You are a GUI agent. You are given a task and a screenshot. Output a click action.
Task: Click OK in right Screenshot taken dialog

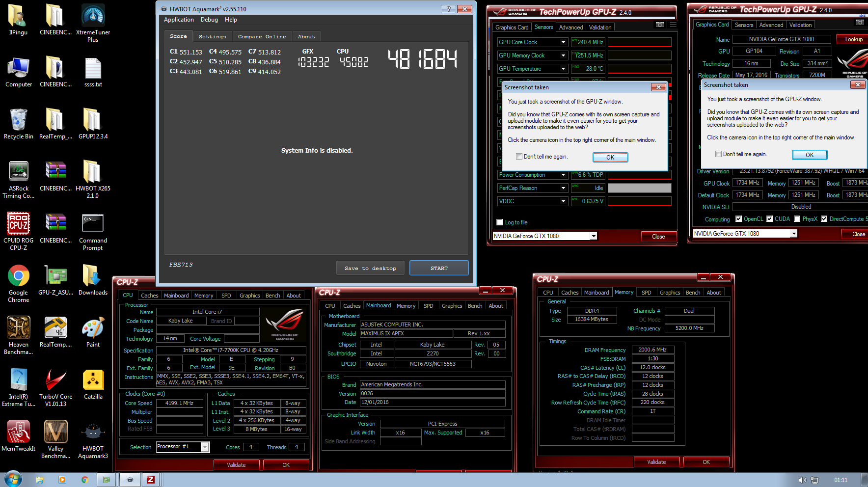coord(810,155)
